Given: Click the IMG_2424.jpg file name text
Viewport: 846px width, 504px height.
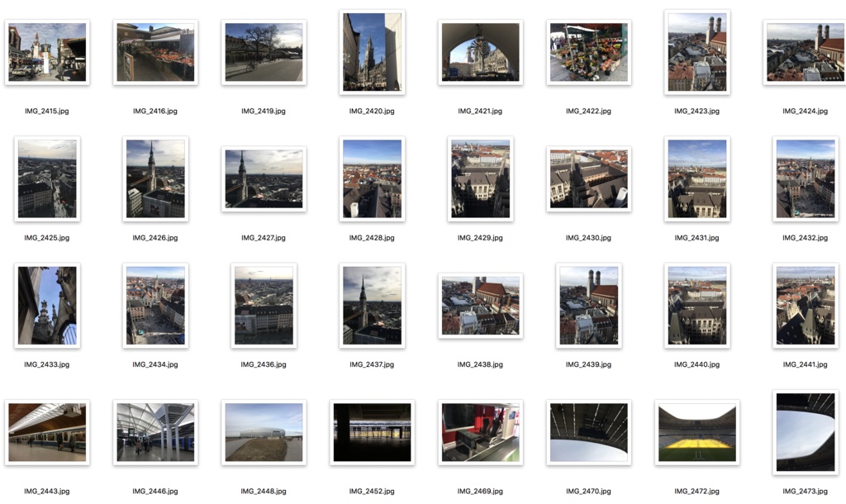Looking at the screenshot, I should pyautogui.click(x=805, y=112).
